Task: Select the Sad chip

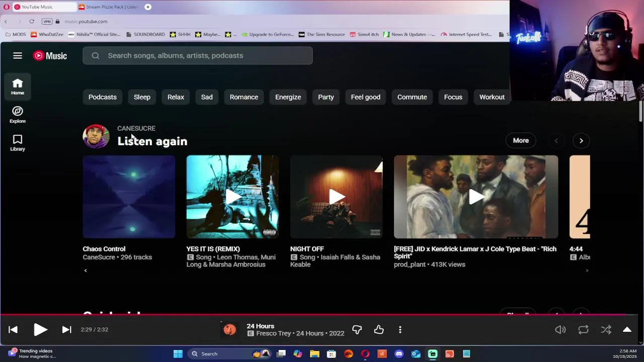Action: coord(207,97)
